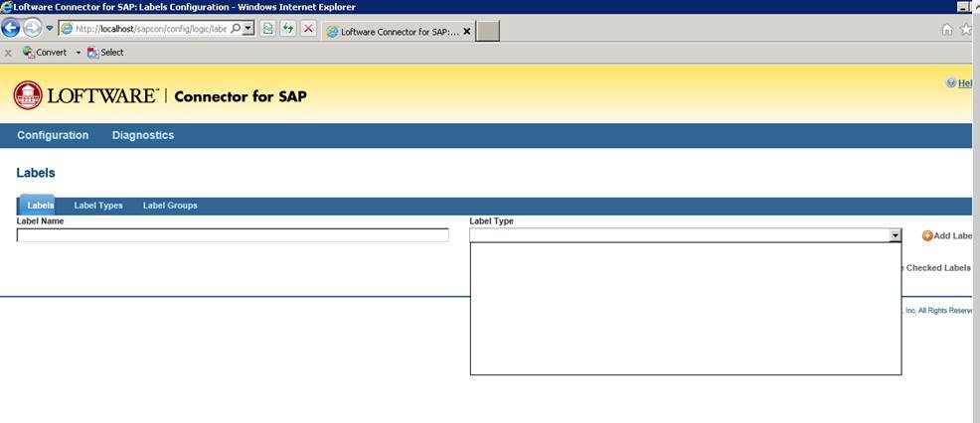Image resolution: width=980 pixels, height=423 pixels.
Task: Minimize the Internet Explorer window
Action: point(963,7)
